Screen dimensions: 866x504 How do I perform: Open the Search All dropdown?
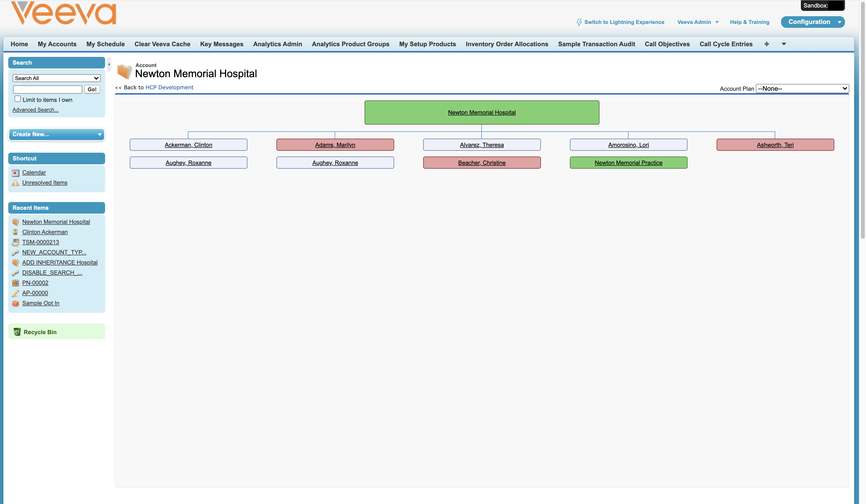(x=57, y=78)
